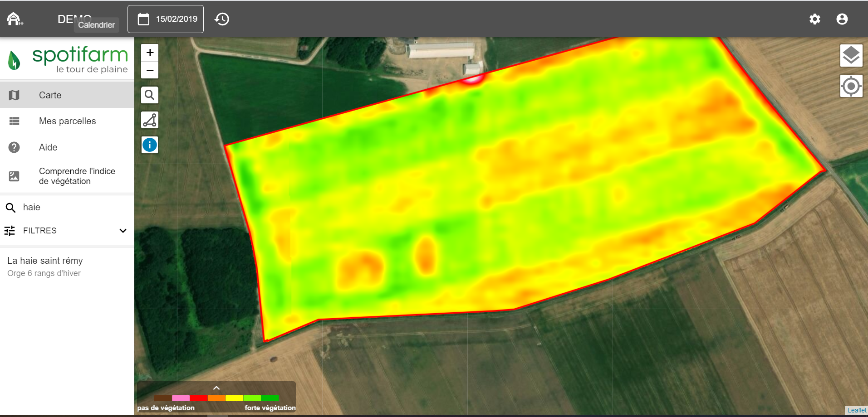Open the map search magnifier tool
868x417 pixels.
(150, 95)
